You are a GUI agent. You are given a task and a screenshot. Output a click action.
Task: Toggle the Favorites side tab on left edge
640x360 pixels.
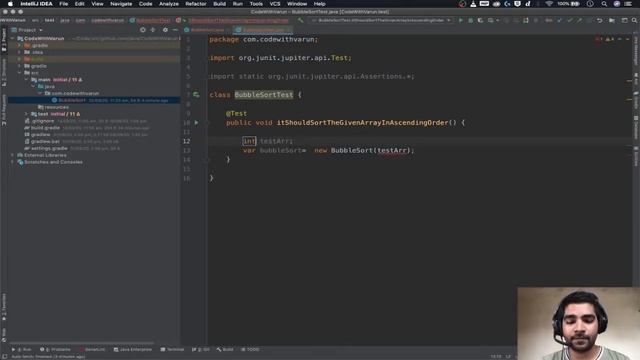click(4, 307)
